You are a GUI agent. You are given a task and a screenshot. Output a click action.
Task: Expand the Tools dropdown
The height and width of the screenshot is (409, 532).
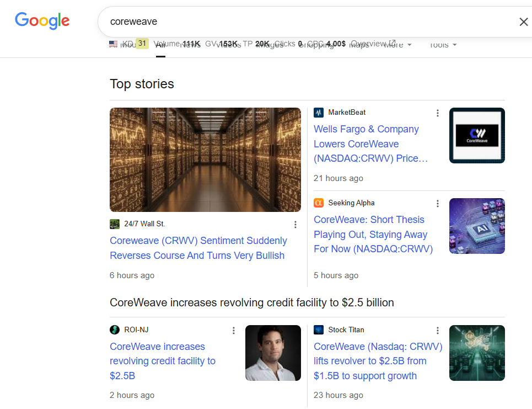click(x=443, y=45)
